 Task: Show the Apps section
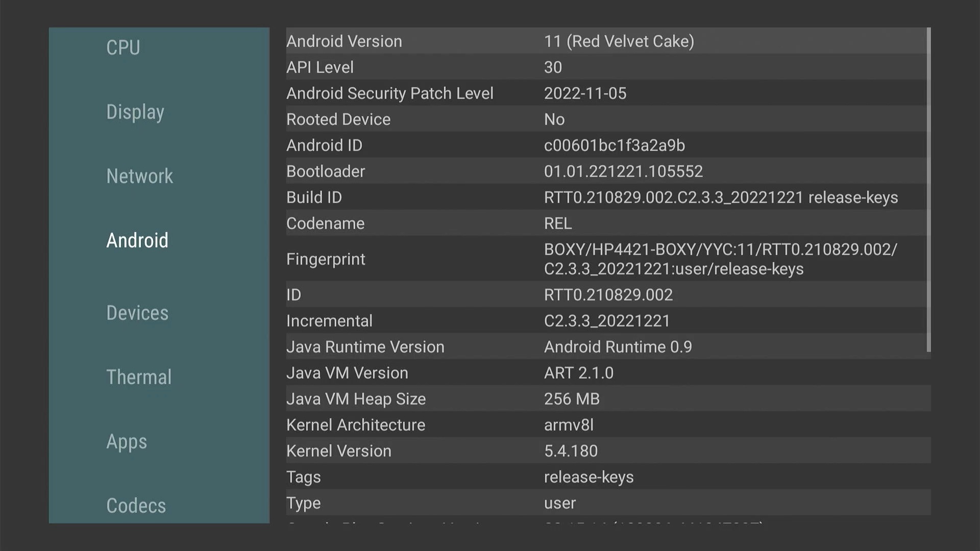127,442
